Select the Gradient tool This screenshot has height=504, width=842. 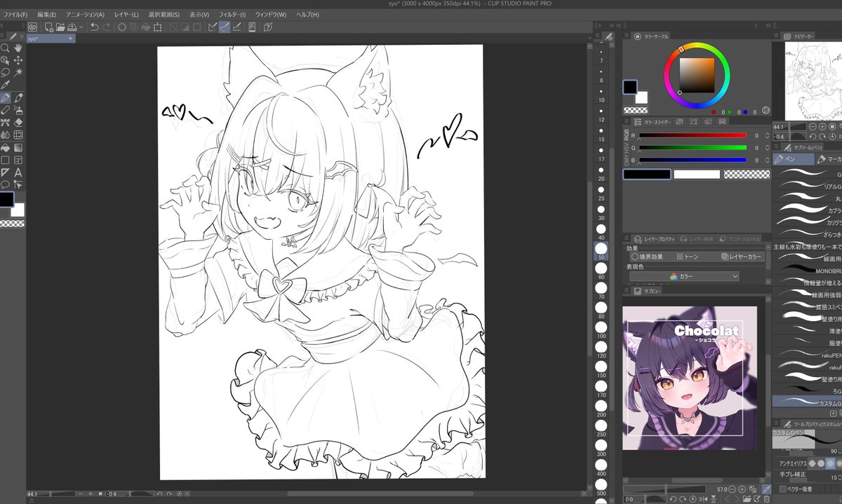pyautogui.click(x=18, y=148)
